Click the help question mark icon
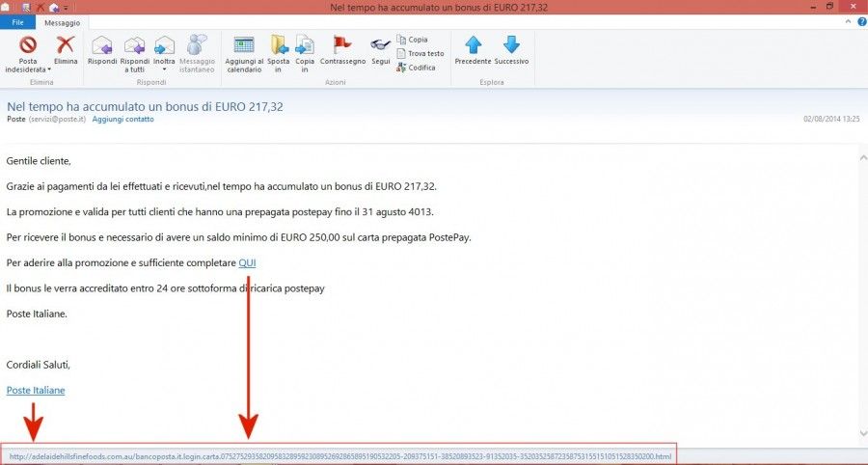This screenshot has width=868, height=465. click(862, 21)
